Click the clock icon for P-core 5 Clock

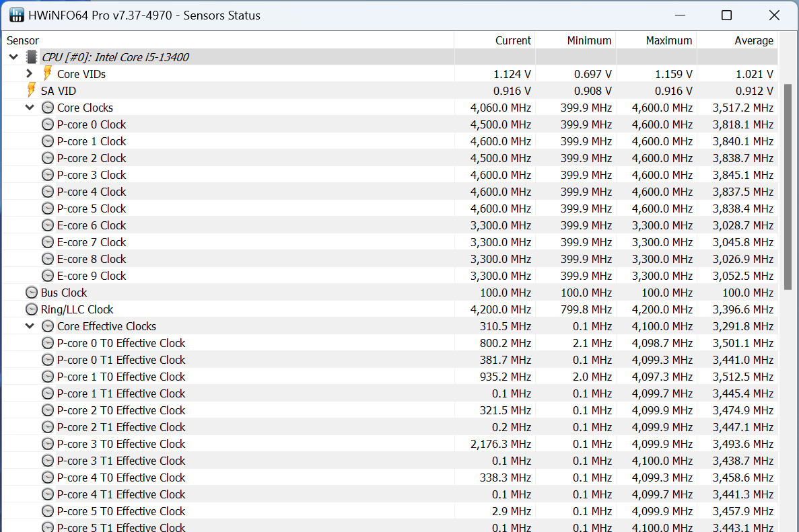[x=47, y=208]
